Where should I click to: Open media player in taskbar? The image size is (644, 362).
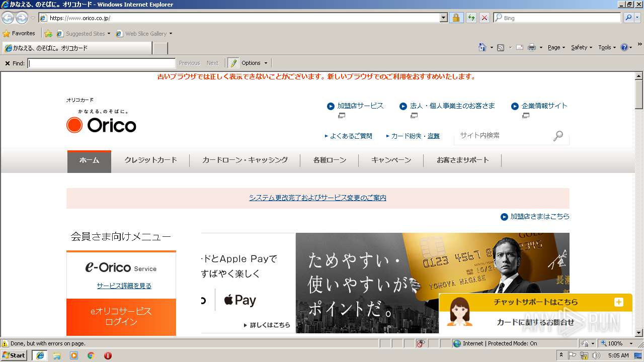(x=74, y=355)
